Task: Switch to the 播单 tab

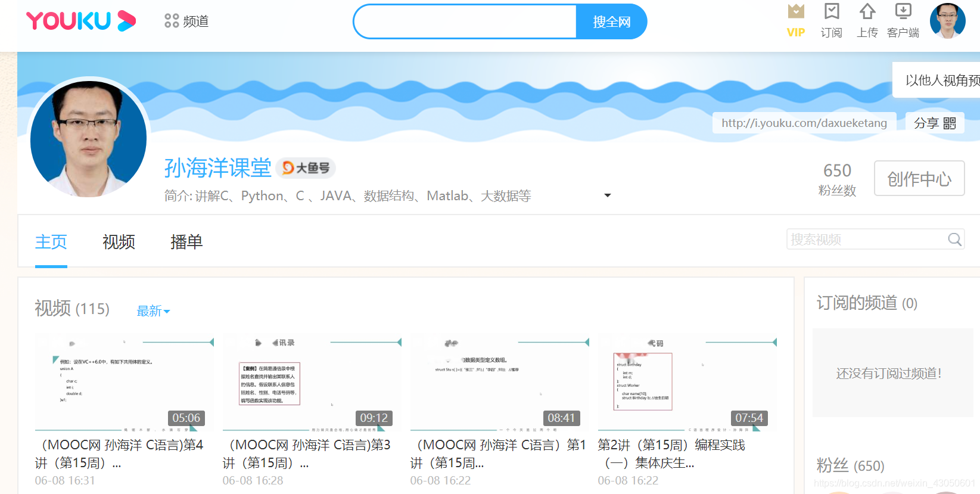Action: (186, 242)
